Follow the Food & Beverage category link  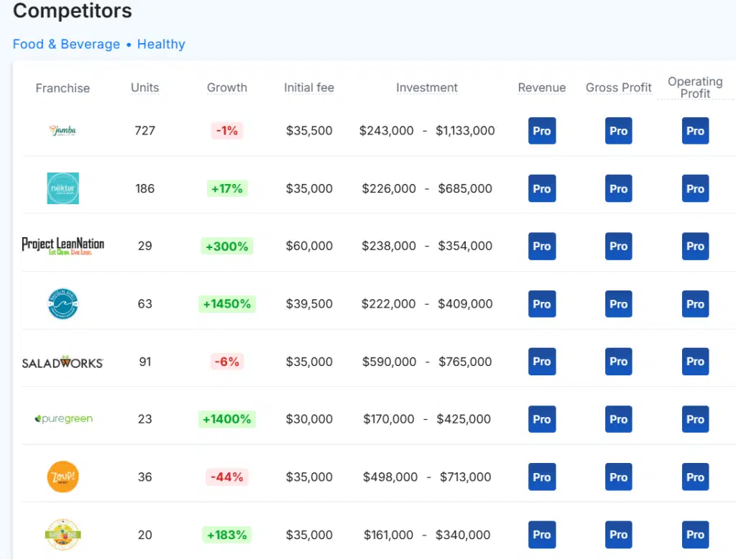pyautogui.click(x=66, y=44)
